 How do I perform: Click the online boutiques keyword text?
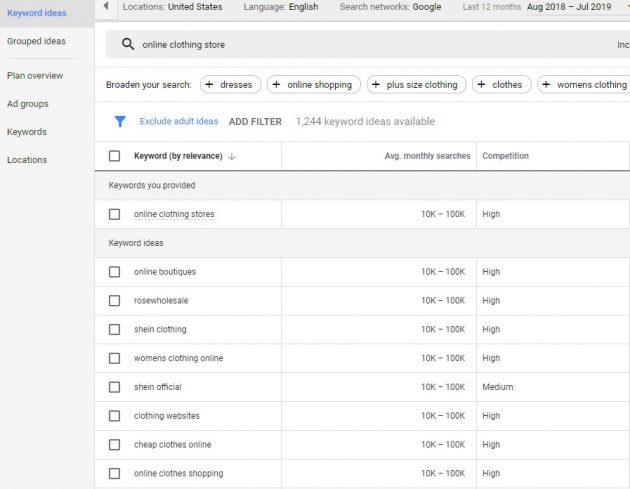165,272
